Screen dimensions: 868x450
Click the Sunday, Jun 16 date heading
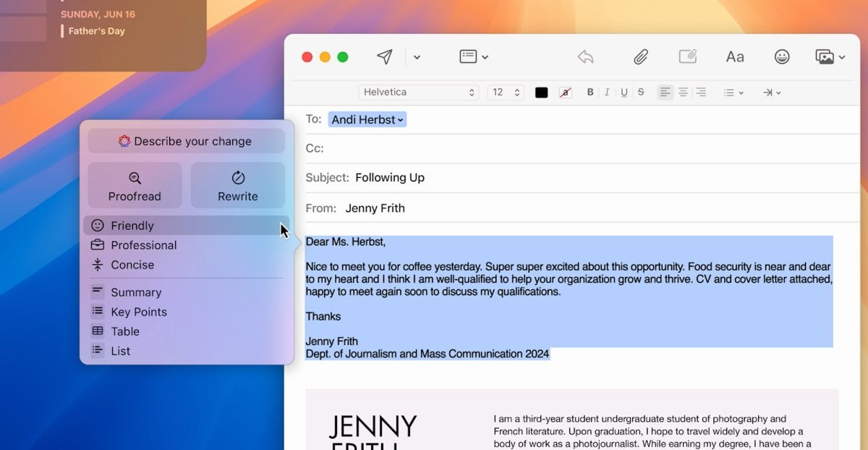pyautogui.click(x=98, y=14)
